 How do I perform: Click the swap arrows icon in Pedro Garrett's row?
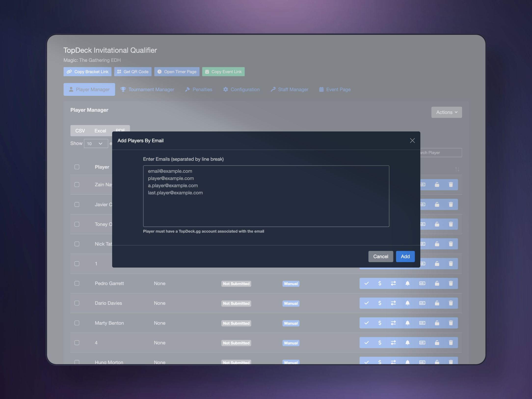coord(393,283)
